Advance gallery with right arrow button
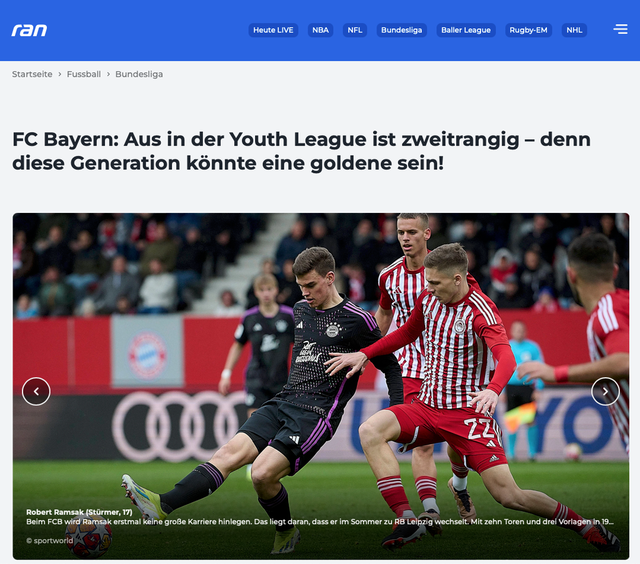 (605, 391)
